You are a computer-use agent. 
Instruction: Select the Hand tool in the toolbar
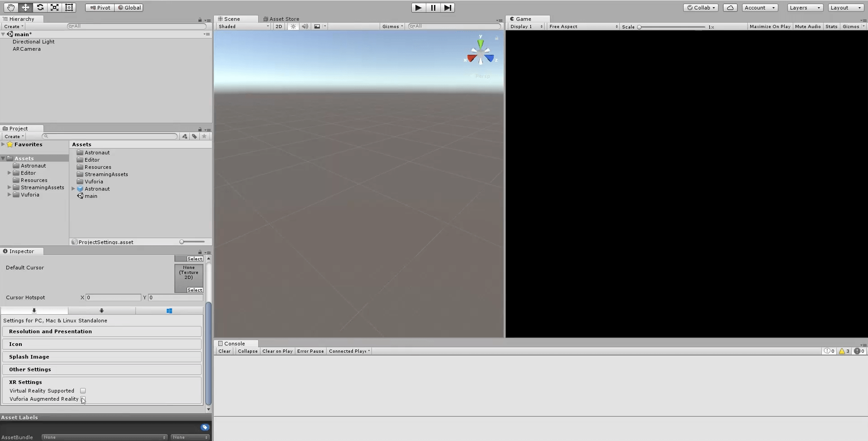coord(10,7)
